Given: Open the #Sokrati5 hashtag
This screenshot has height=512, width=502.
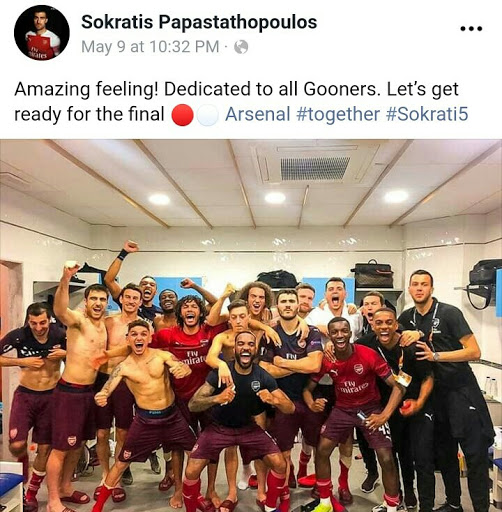Looking at the screenshot, I should pyautogui.click(x=427, y=114).
